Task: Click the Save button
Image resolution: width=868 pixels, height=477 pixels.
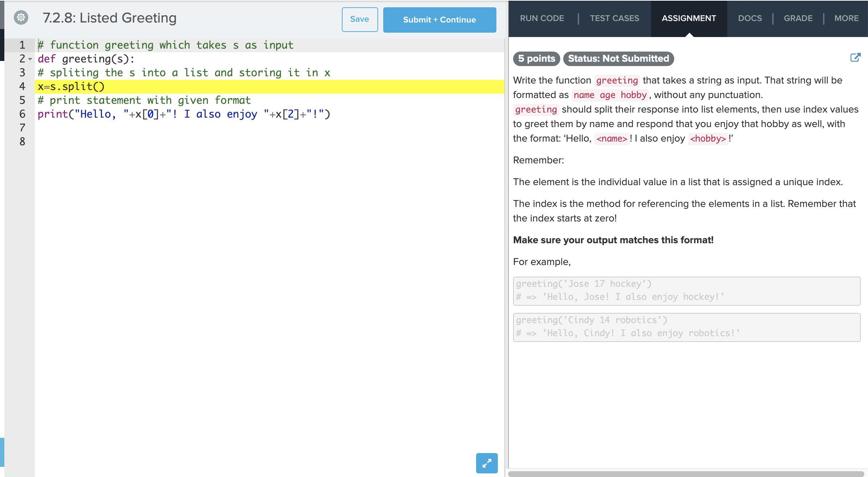Action: coord(359,20)
